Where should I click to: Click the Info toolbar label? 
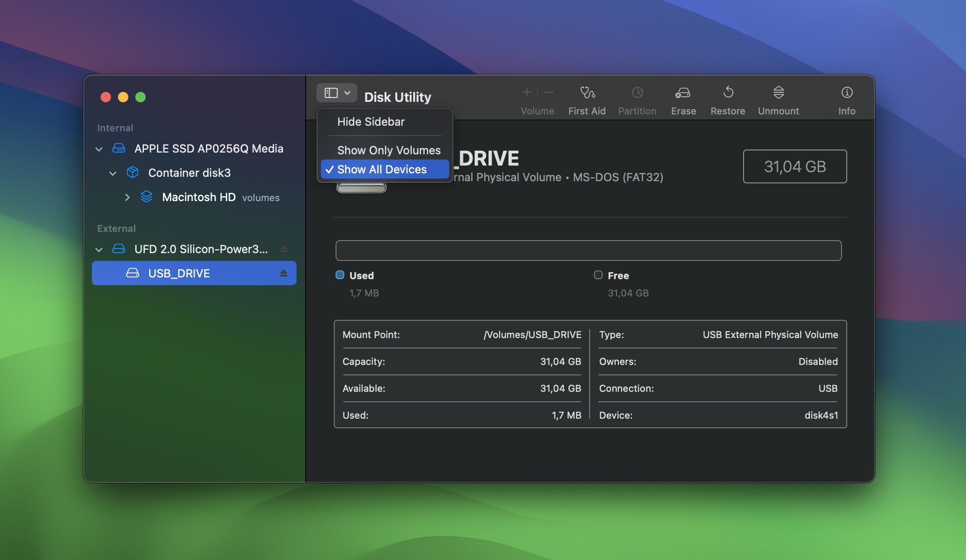tap(847, 111)
